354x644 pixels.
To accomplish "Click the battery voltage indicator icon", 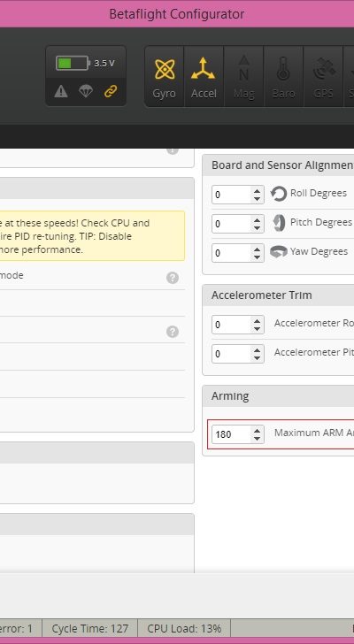I will tap(73, 64).
